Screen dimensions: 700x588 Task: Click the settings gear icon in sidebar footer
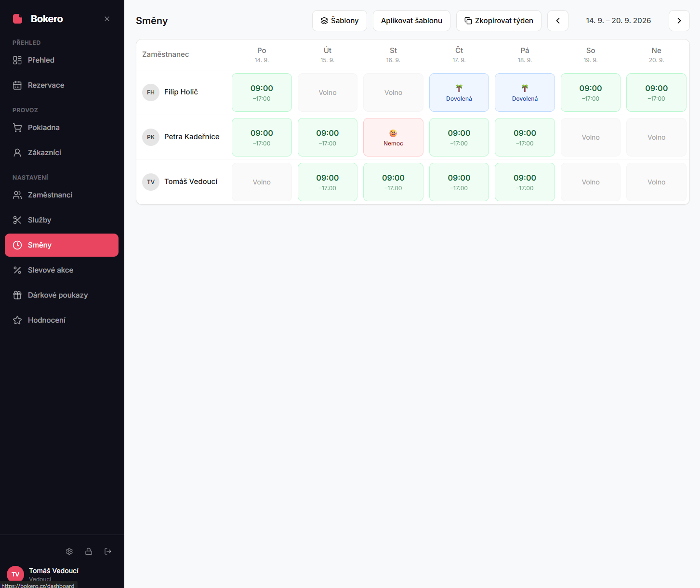click(69, 551)
